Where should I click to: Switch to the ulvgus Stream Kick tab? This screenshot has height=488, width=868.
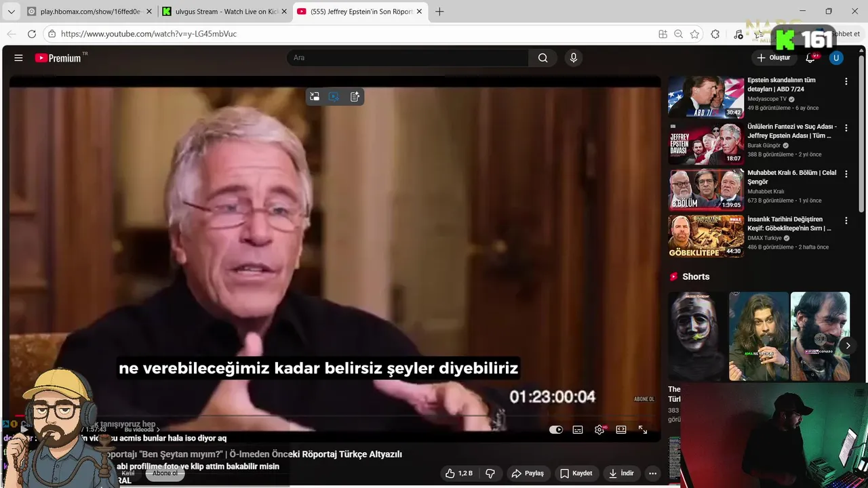click(224, 12)
